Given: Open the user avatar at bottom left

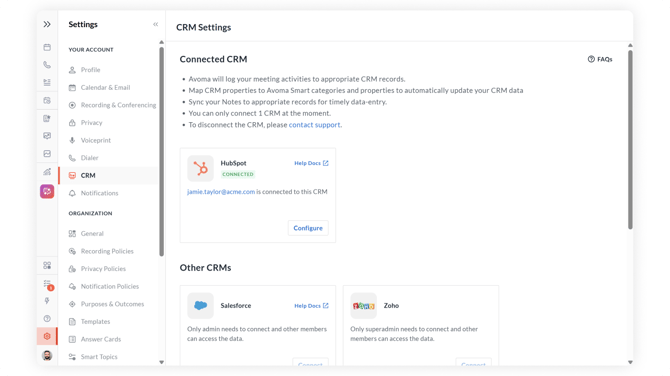Looking at the screenshot, I should pos(47,355).
